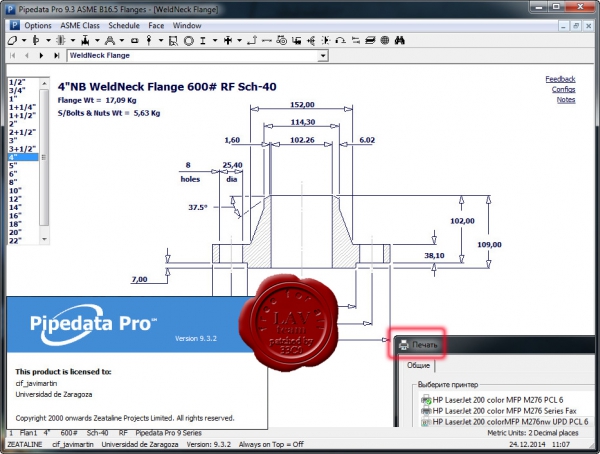Open the ASME Class menu
The height and width of the screenshot is (454, 600).
80,26
